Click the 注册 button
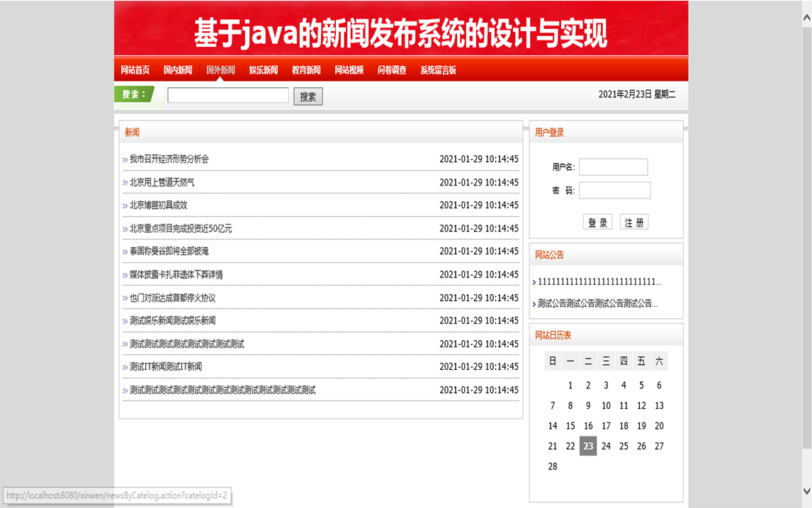 click(x=634, y=222)
